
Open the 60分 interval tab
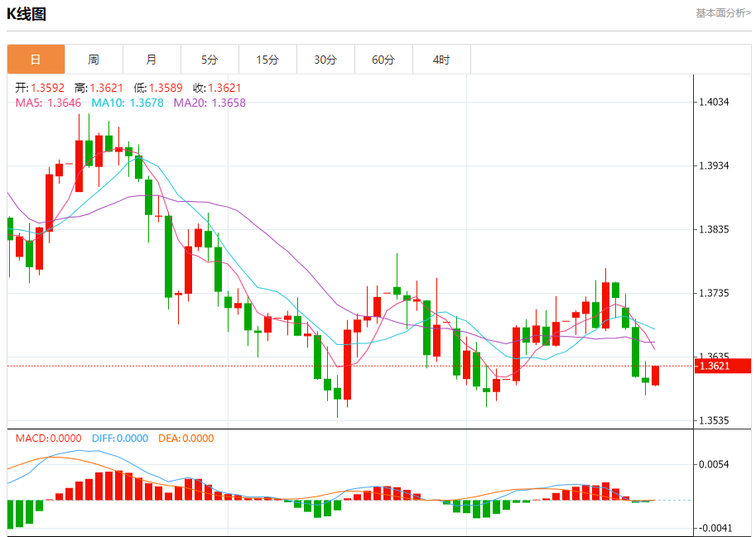tap(383, 60)
